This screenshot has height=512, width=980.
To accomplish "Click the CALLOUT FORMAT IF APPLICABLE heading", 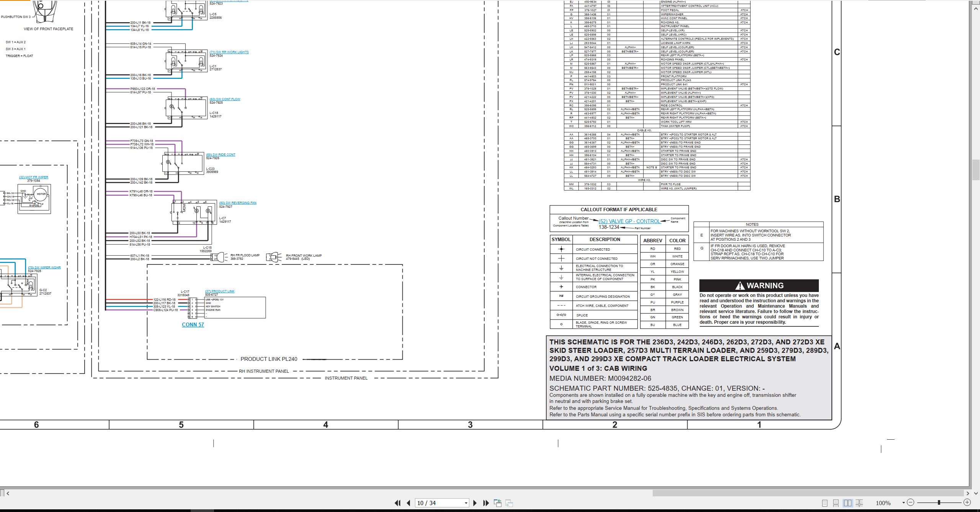I will click(x=619, y=210).
